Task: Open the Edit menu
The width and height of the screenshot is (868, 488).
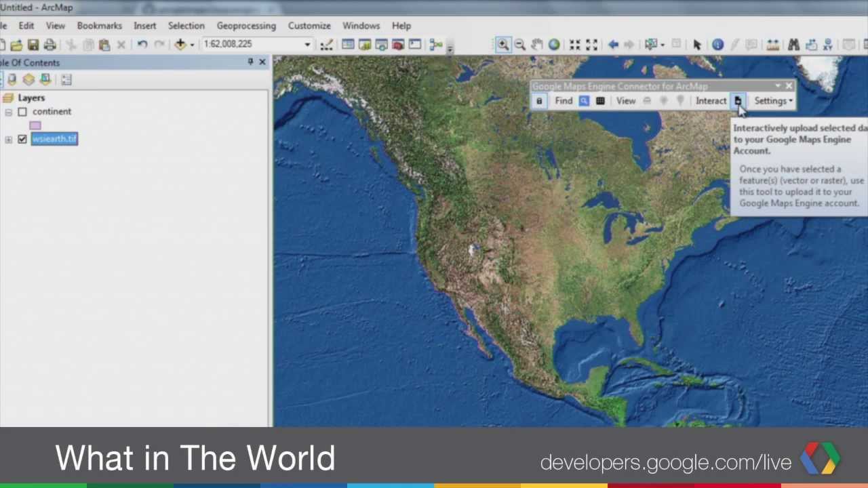Action: (x=26, y=26)
